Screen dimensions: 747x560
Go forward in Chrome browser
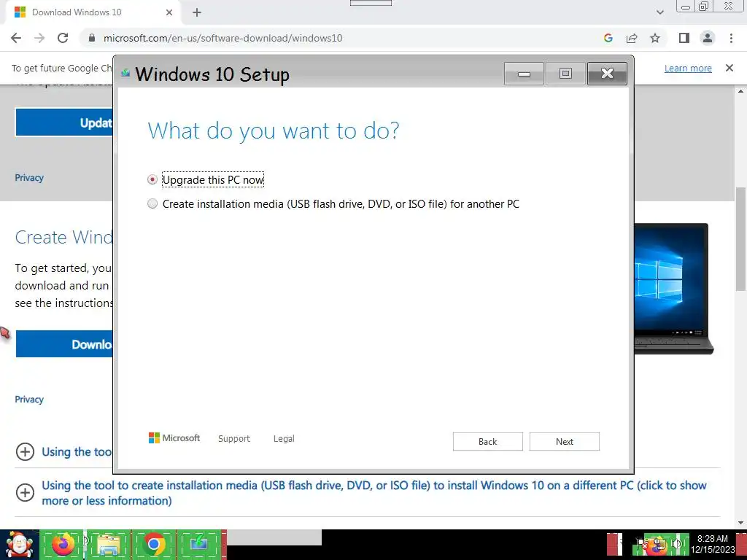pyautogui.click(x=39, y=38)
